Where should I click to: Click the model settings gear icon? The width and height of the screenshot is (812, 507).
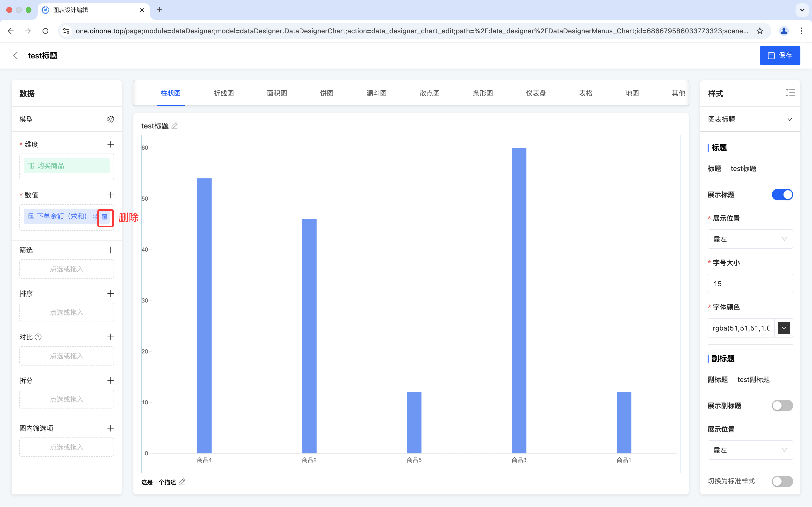110,119
